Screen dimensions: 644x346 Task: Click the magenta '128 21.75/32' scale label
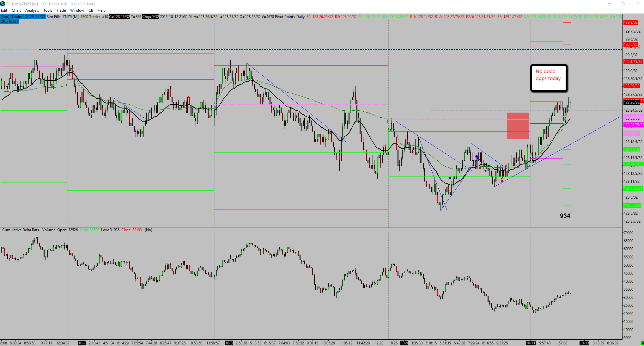(x=633, y=125)
